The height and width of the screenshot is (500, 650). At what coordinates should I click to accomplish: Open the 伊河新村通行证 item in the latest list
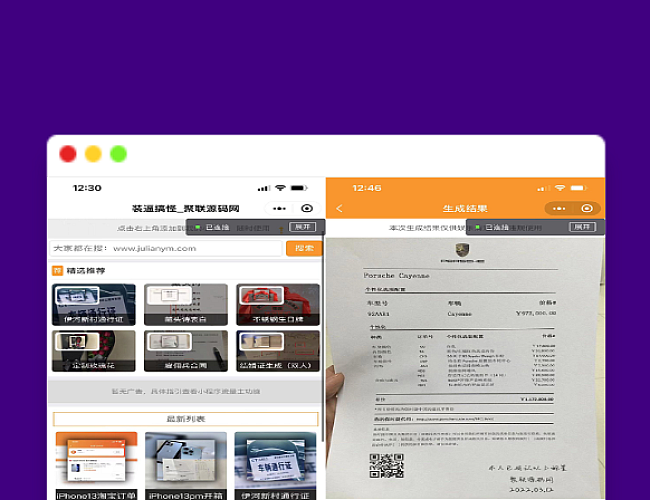coord(275,466)
